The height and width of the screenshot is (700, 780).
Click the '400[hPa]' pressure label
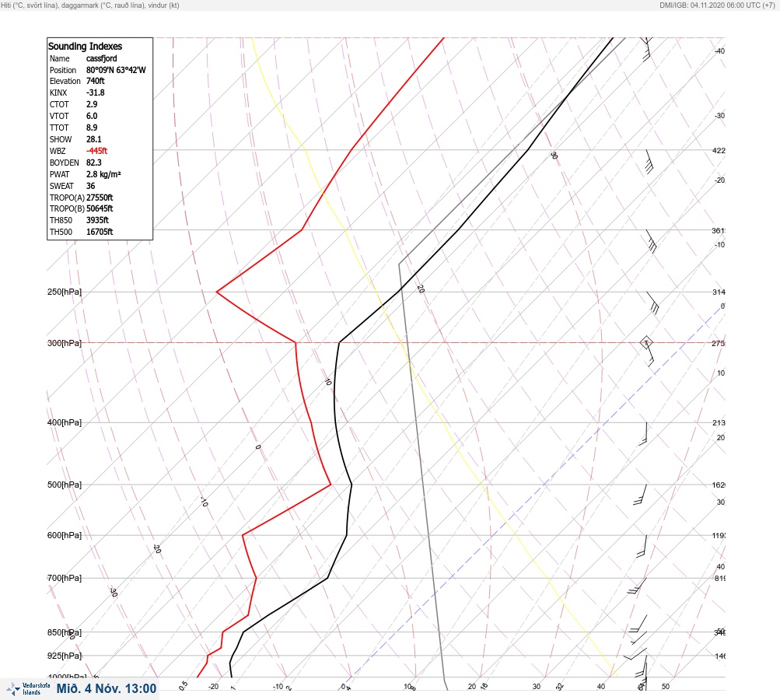(x=65, y=422)
